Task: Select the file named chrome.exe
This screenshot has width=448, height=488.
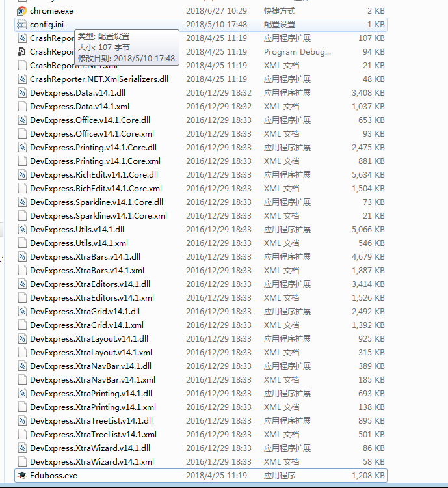Action: 51,11
